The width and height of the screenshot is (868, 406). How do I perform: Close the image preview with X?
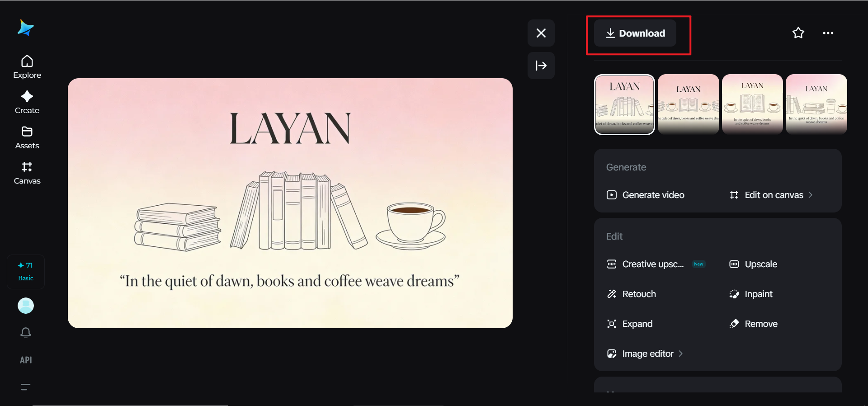pyautogui.click(x=541, y=33)
